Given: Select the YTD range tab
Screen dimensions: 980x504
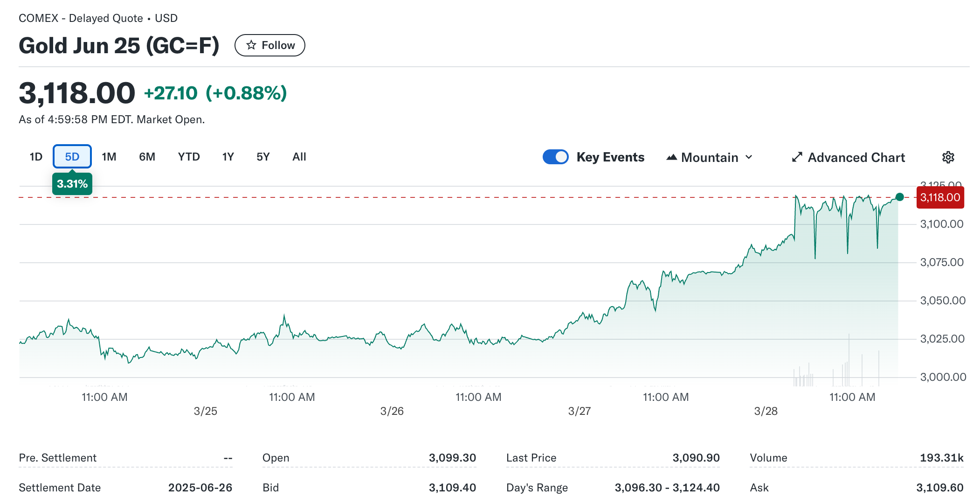Looking at the screenshot, I should [189, 157].
